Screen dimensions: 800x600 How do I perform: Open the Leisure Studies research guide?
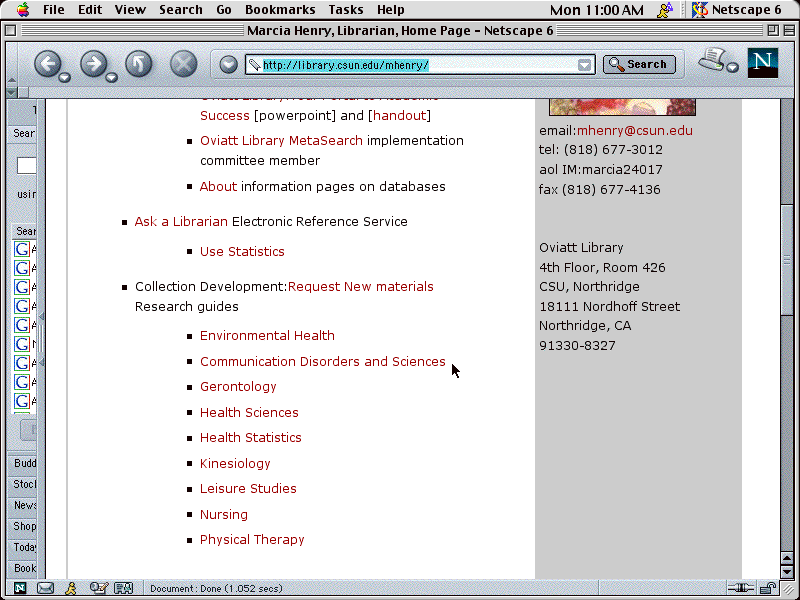[x=248, y=489]
